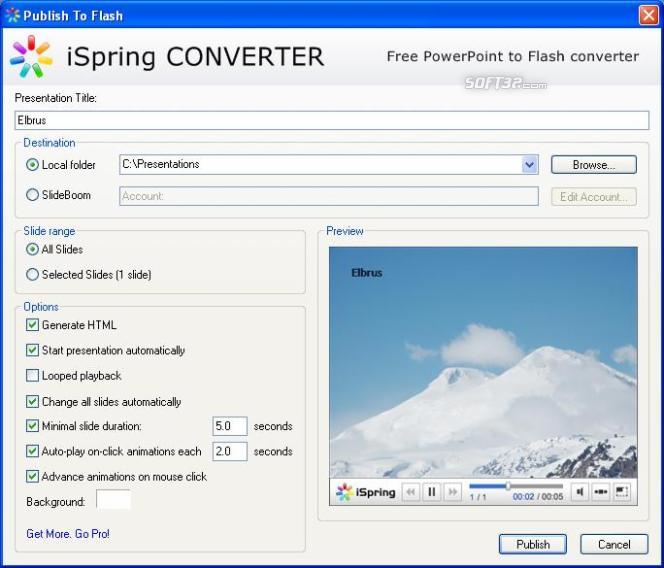Toggle the volume speaker icon in preview

[580, 492]
